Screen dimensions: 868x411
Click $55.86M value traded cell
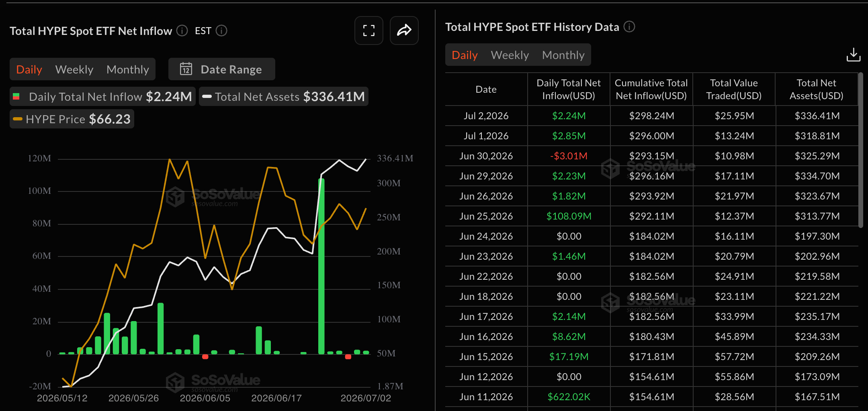(x=734, y=377)
